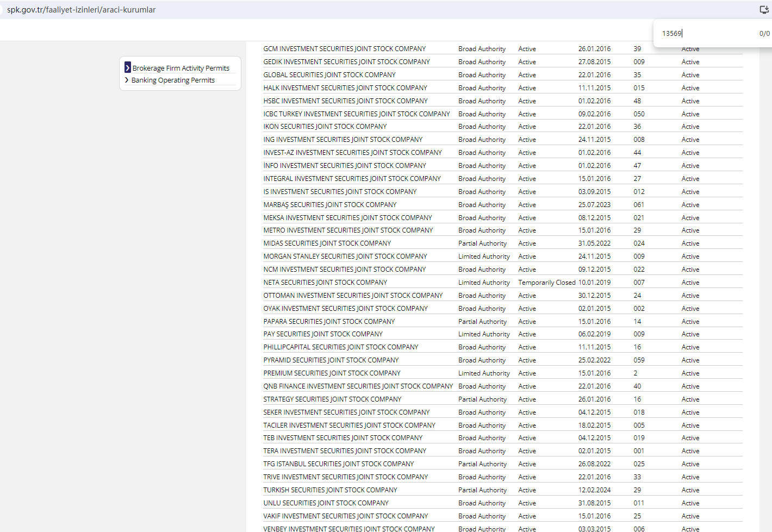Click STRATEGY SECURITIES JOINT STOCK COMPANY
The width and height of the screenshot is (772, 532).
[x=333, y=399]
